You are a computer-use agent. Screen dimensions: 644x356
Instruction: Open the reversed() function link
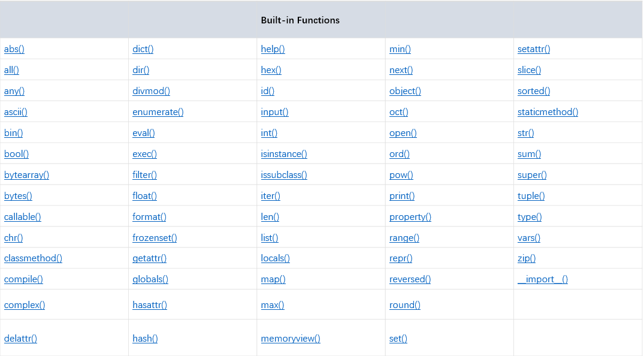click(x=410, y=279)
